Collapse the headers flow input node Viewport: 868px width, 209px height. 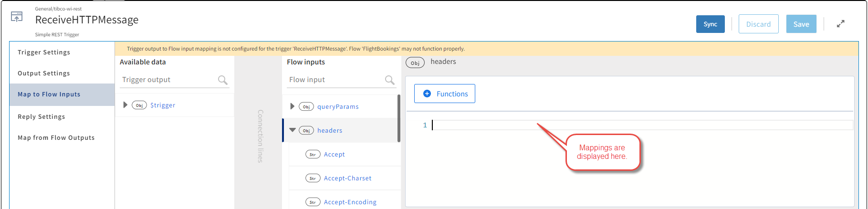click(292, 130)
